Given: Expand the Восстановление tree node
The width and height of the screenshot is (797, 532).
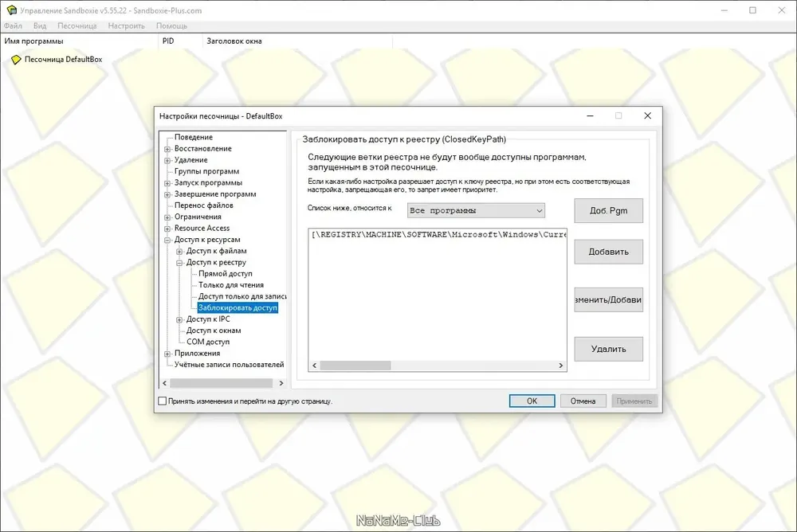Looking at the screenshot, I should (x=167, y=149).
